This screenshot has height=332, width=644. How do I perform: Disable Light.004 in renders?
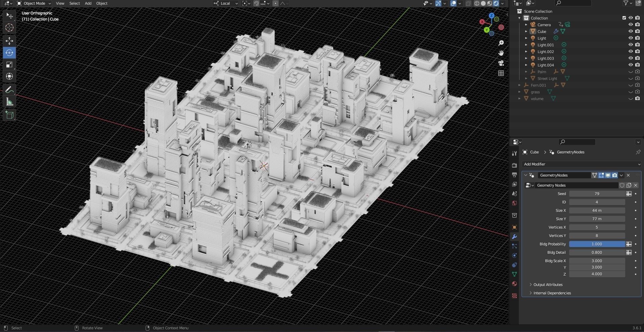pyautogui.click(x=637, y=65)
